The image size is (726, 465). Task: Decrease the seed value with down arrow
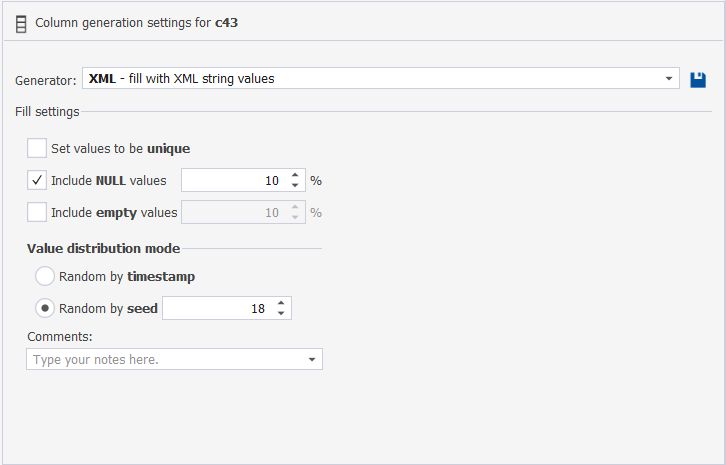point(281,313)
